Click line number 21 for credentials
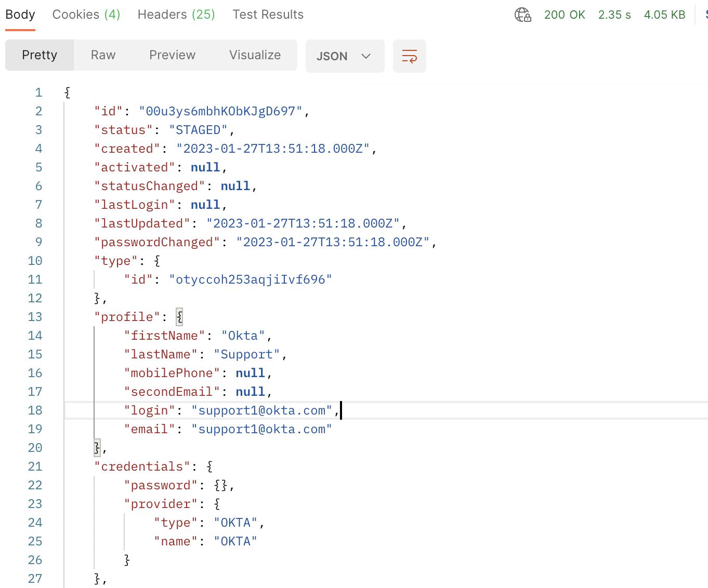This screenshot has height=588, width=708. 35,466
